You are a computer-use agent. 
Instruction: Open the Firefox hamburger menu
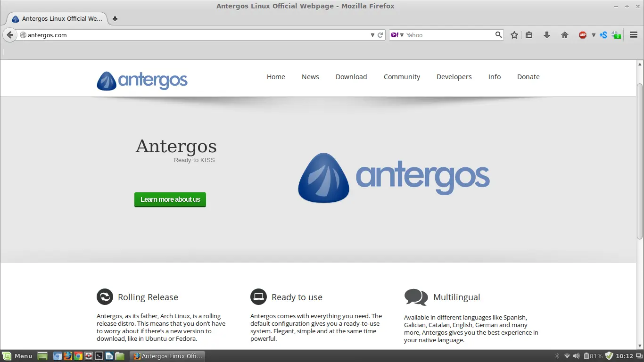[x=634, y=35]
